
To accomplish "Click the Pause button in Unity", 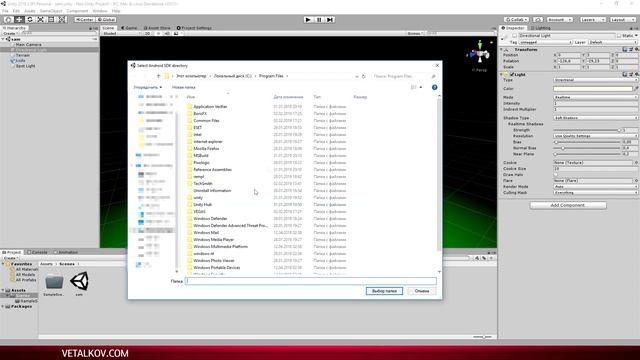I will pyautogui.click(x=319, y=20).
